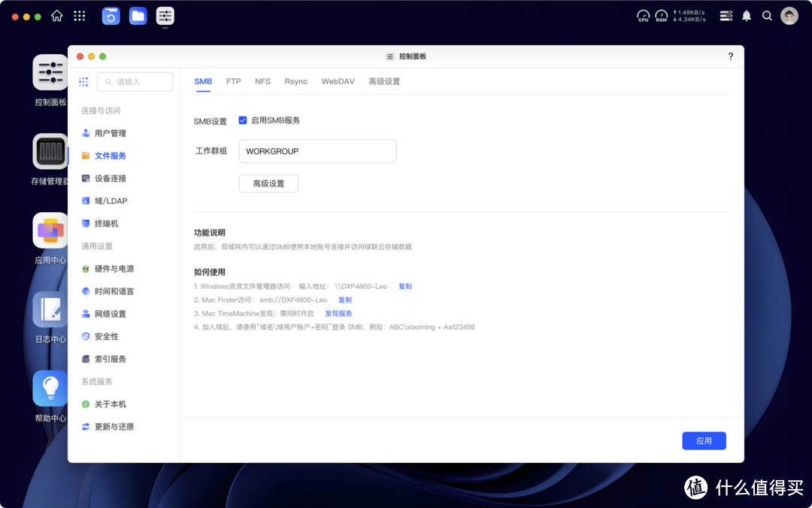Click 复制 next to the Mac Finder address

pos(344,299)
